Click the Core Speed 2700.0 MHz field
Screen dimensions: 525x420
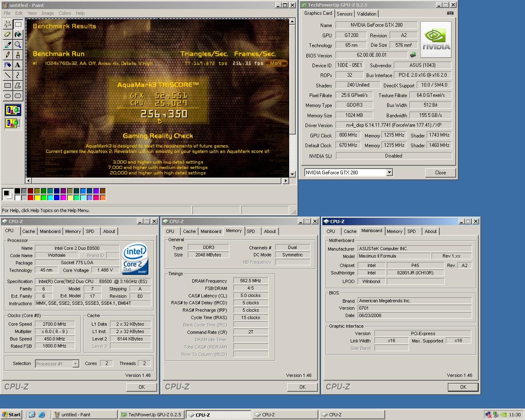[55, 324]
